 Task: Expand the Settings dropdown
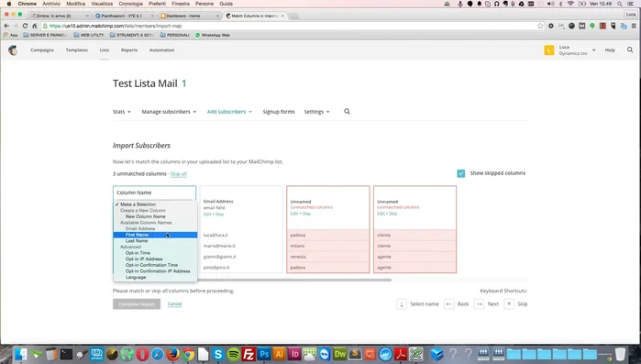click(316, 112)
